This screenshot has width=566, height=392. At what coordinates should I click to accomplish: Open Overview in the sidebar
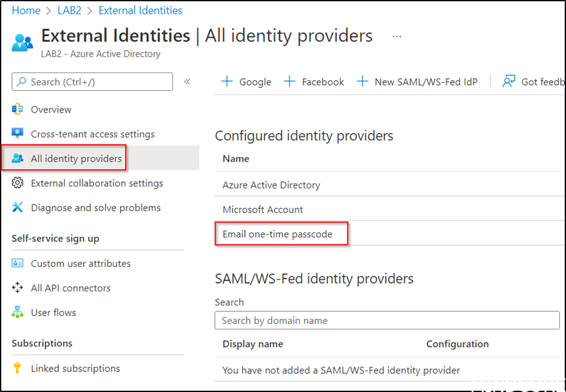click(x=51, y=110)
